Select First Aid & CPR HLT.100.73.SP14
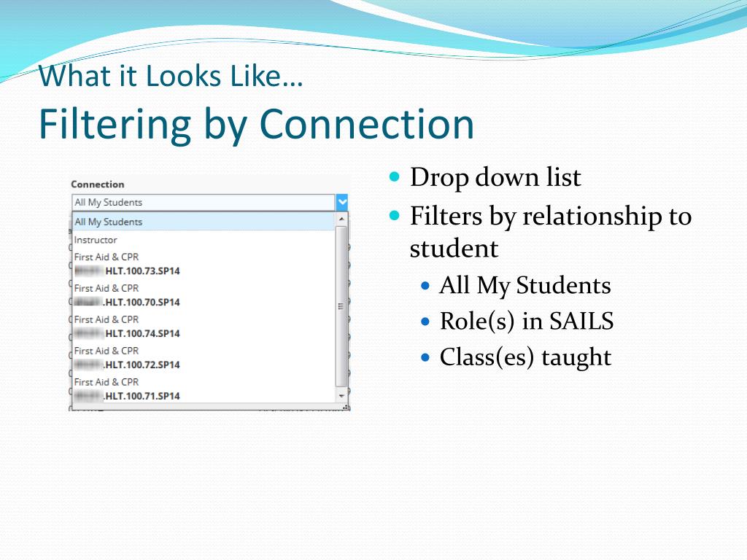The height and width of the screenshot is (560, 747). pyautogui.click(x=204, y=264)
